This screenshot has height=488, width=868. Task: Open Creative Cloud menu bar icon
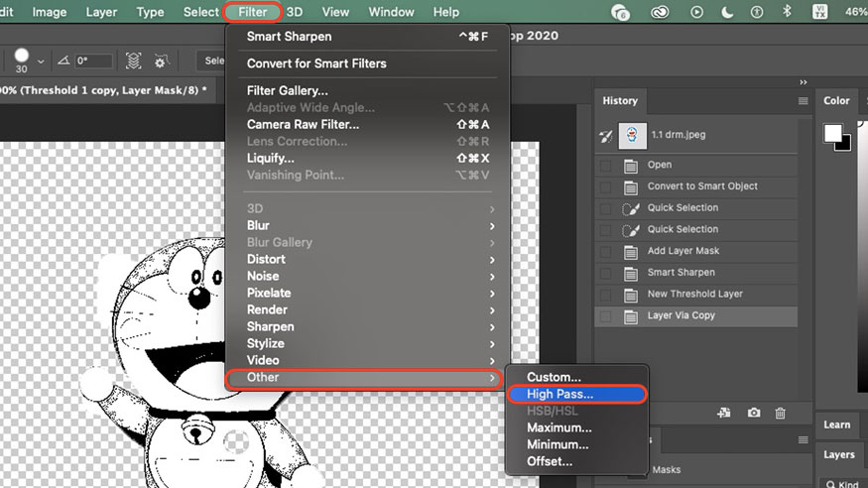[x=660, y=12]
